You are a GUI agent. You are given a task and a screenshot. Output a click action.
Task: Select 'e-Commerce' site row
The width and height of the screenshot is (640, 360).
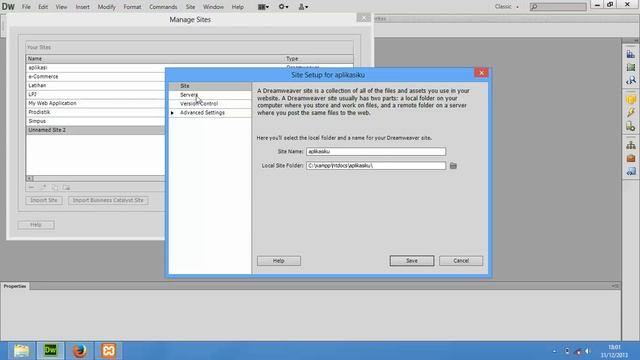tap(96, 77)
